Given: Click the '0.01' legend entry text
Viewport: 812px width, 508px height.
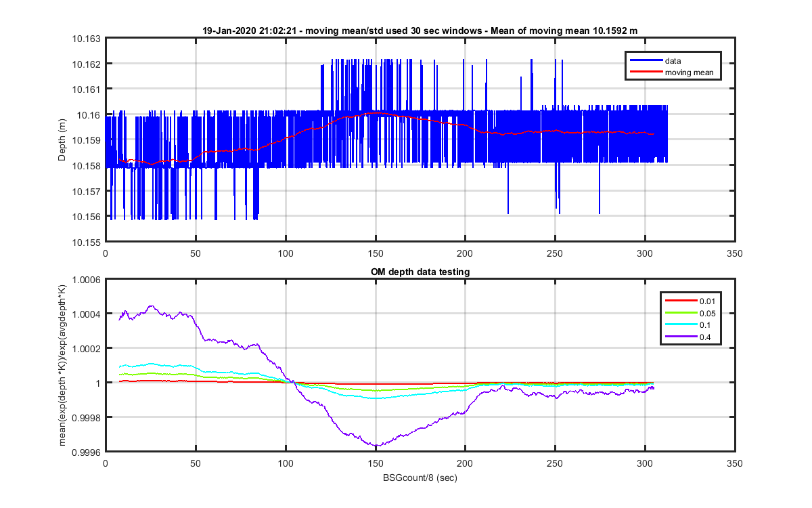Looking at the screenshot, I should (x=707, y=301).
